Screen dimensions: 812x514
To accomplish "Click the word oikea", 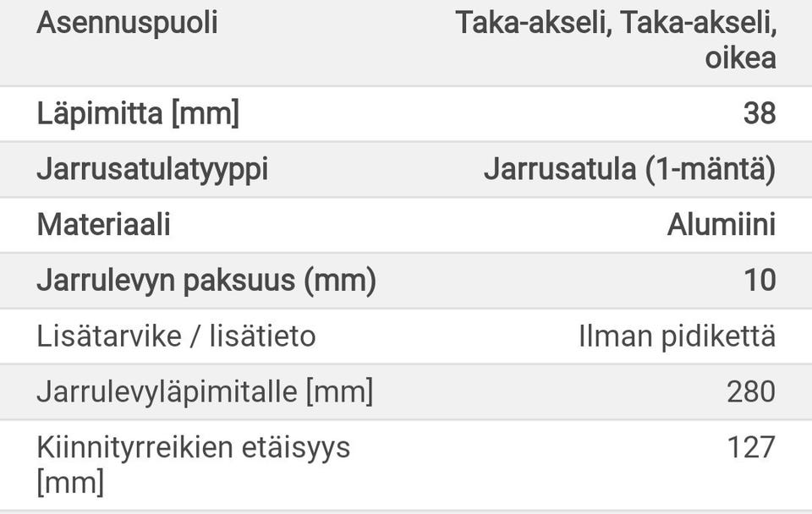I will (740, 58).
